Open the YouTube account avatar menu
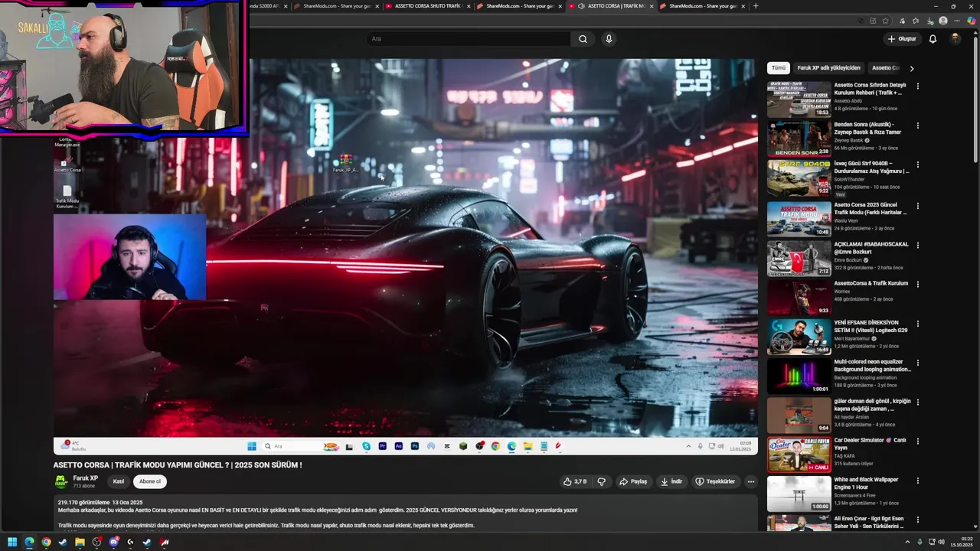980x551 pixels. click(955, 39)
